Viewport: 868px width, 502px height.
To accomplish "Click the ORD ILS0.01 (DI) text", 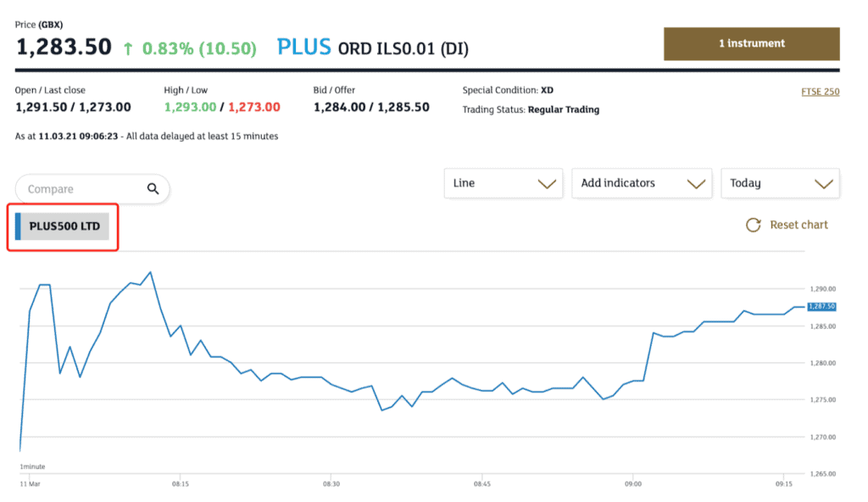I will (403, 49).
